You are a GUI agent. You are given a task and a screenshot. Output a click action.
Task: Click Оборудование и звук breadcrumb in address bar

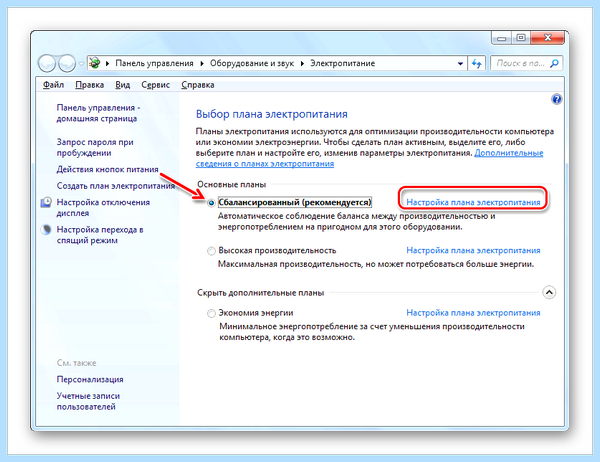[x=252, y=64]
